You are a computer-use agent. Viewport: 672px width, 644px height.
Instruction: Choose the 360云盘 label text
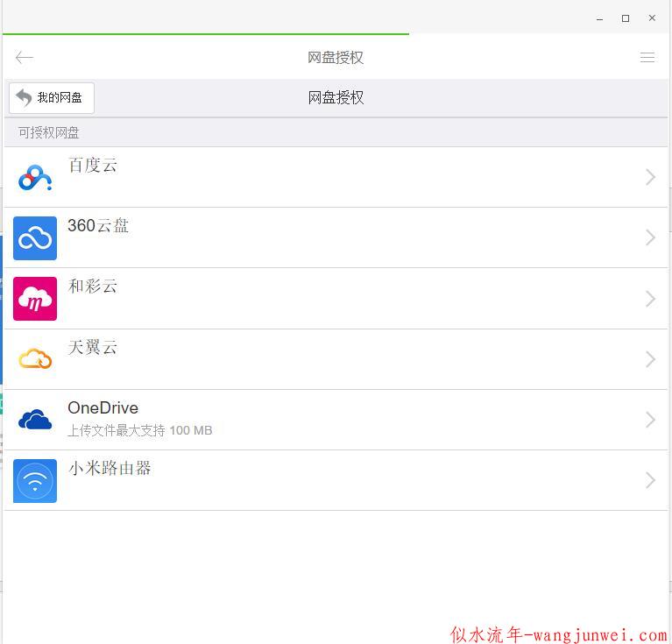coord(98,225)
